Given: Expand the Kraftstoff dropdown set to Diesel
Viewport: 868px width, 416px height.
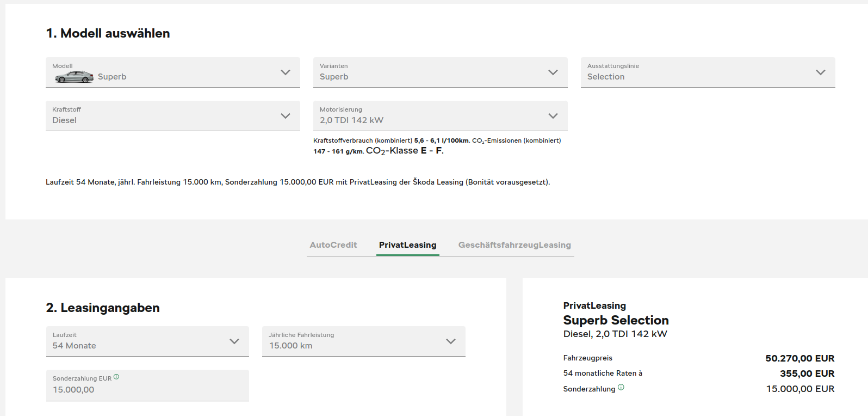Looking at the screenshot, I should pos(173,116).
